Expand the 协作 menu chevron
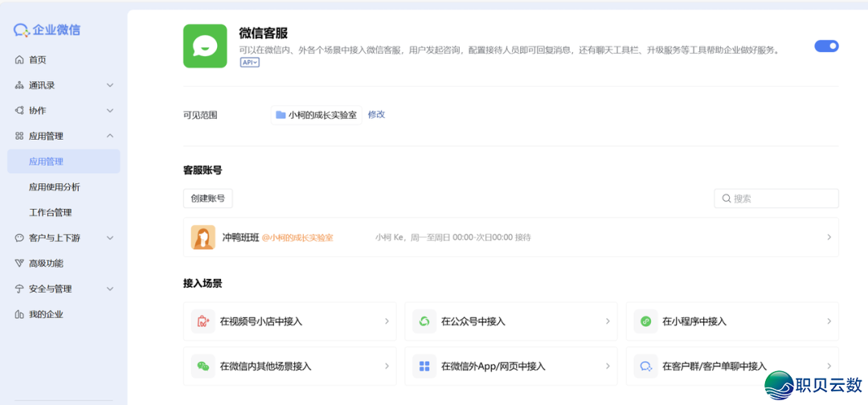Screen dimensions: 868x405 point(110,111)
